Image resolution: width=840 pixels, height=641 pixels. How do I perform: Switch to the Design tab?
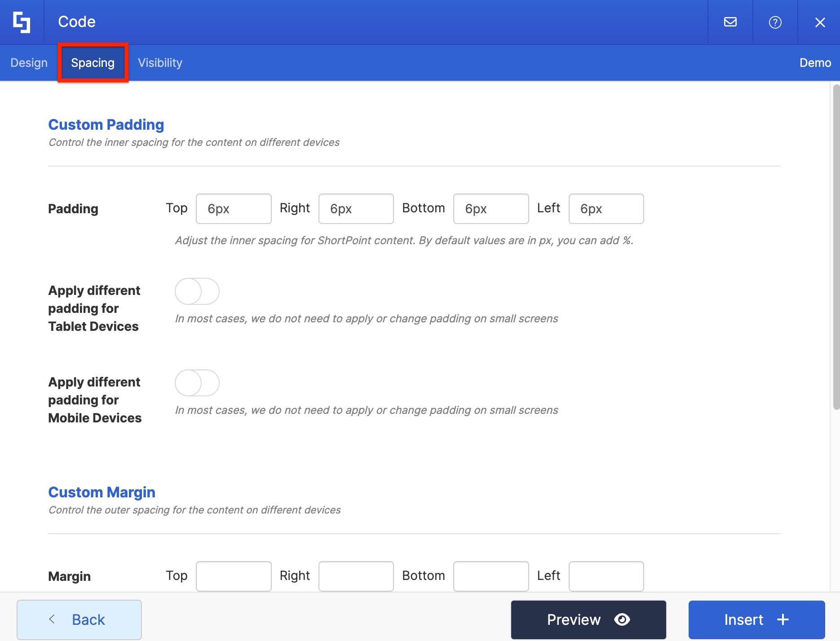coord(29,63)
